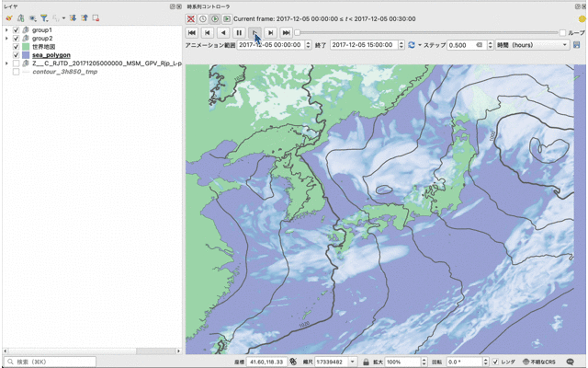This screenshot has height=368, width=588.
Task: Play animation in reverse
Action: [x=223, y=33]
